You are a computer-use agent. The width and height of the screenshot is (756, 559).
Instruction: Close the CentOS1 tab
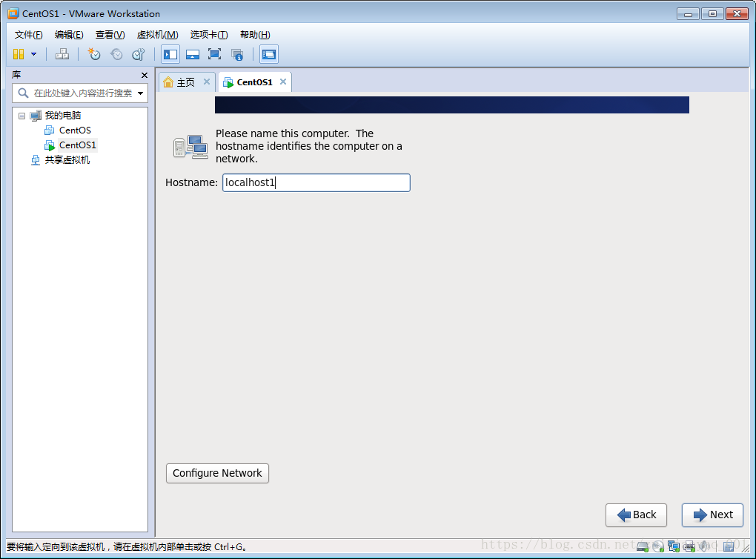pyautogui.click(x=283, y=82)
